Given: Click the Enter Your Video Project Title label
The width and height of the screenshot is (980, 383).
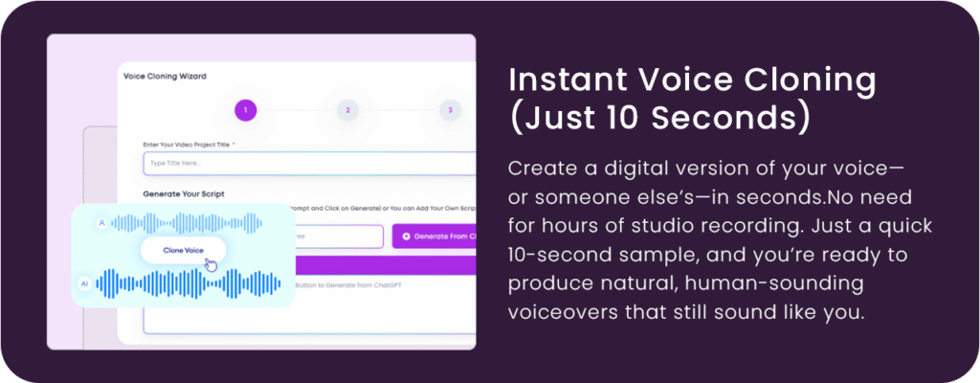Looking at the screenshot, I should coord(187,145).
